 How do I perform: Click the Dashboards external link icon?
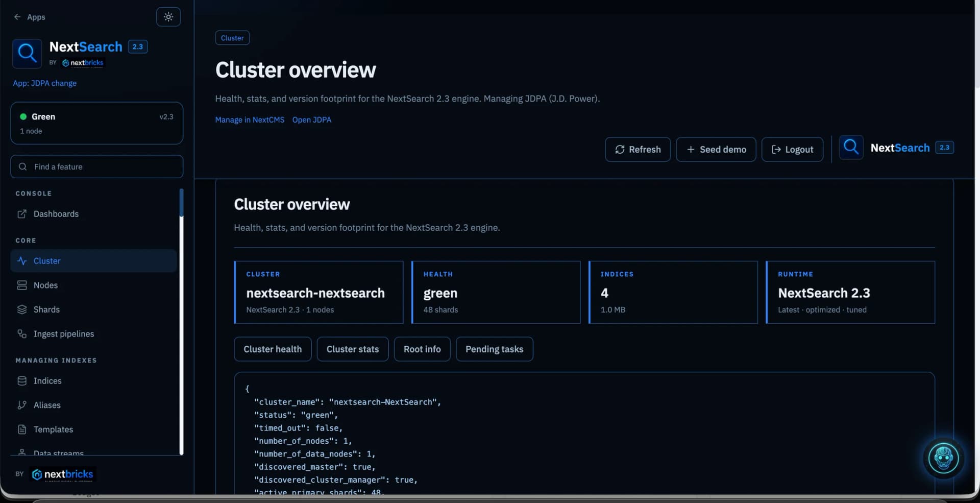coord(22,214)
